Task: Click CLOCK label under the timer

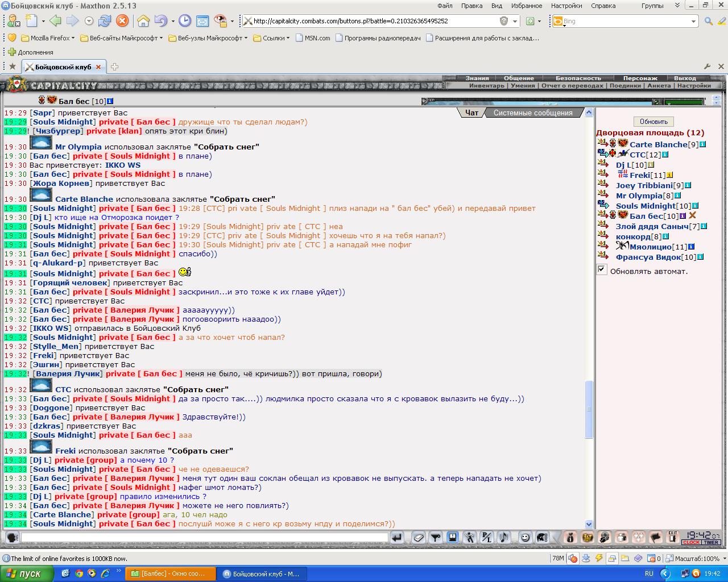Action: (692, 543)
